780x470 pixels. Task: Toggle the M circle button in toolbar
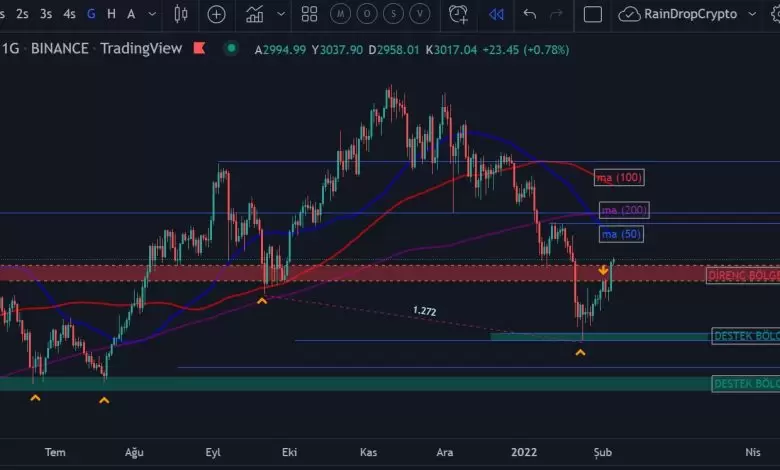click(342, 14)
